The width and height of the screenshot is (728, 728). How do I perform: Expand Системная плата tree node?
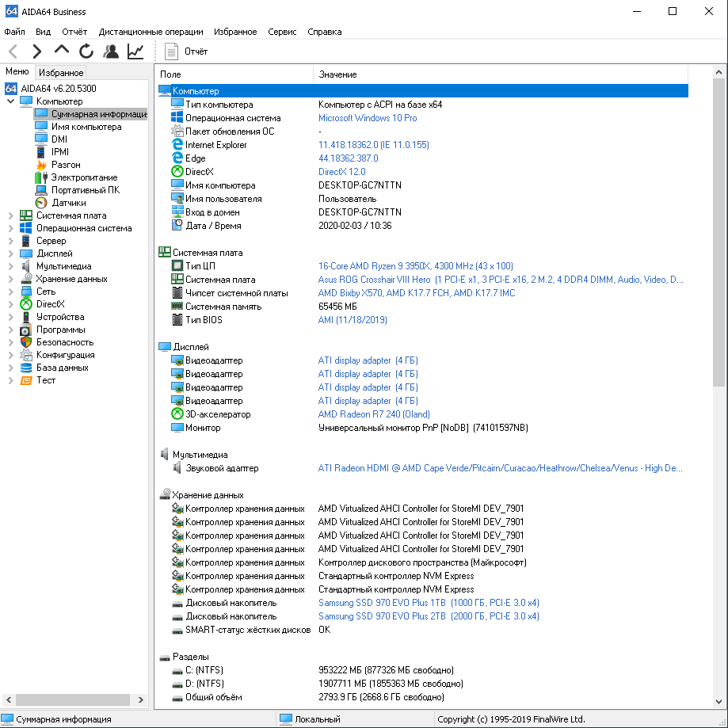10,215
